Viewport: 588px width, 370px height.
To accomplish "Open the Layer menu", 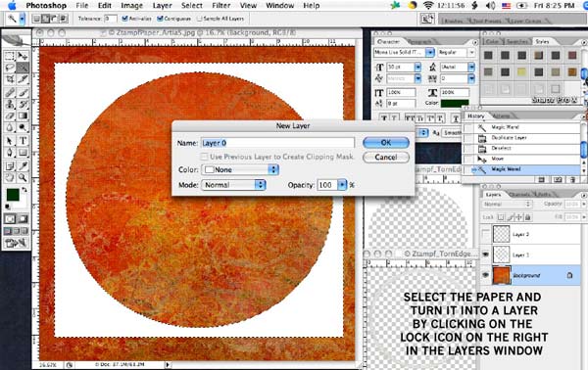I will 162,5.
